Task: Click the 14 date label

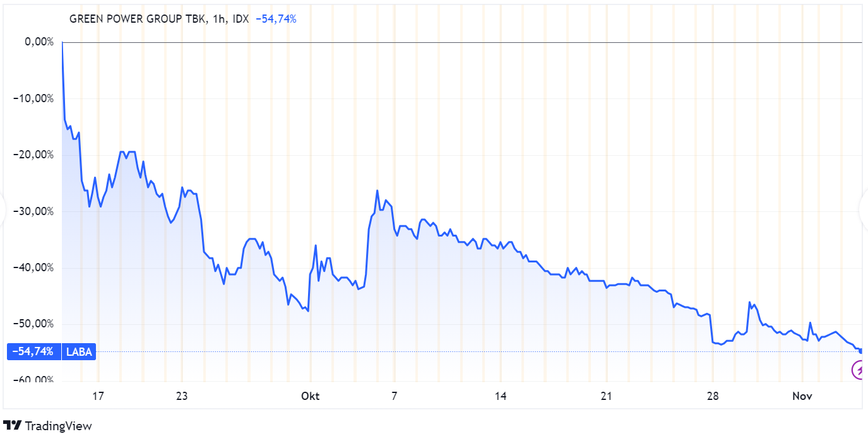Action: tap(501, 396)
